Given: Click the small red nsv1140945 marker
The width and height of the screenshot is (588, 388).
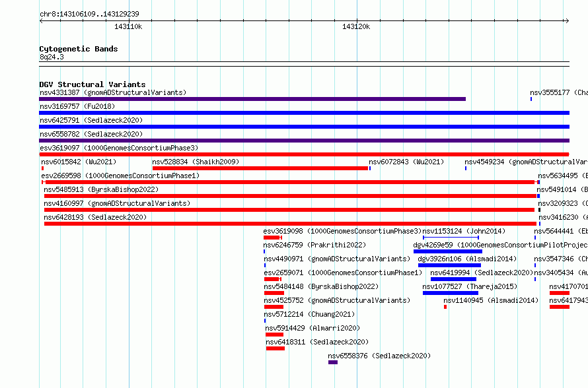Looking at the screenshot, I should [445, 307].
